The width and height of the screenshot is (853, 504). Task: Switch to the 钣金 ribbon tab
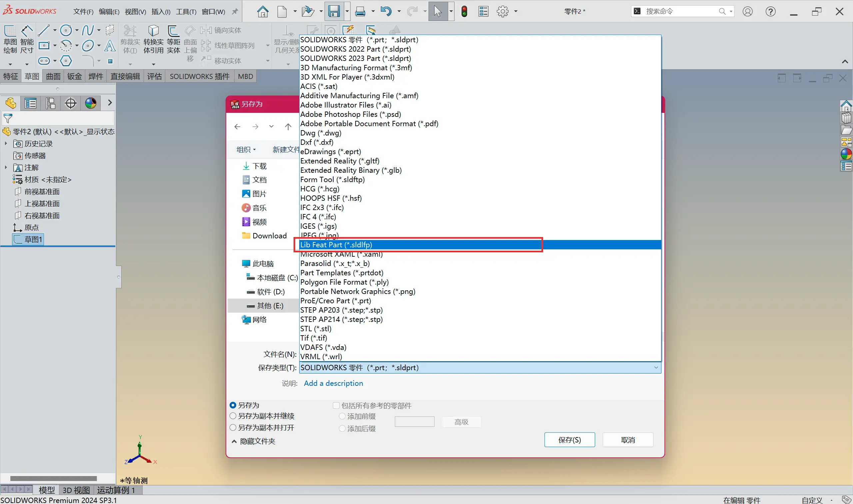74,77
